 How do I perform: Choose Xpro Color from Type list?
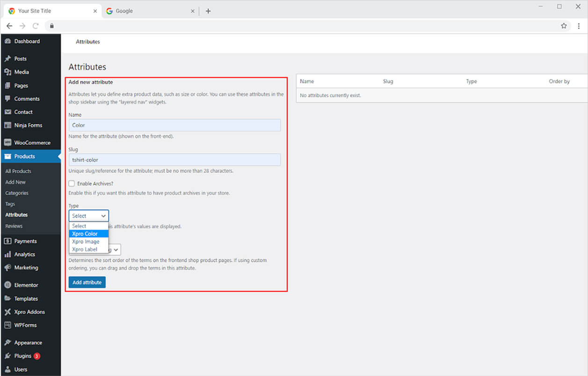[x=85, y=234]
